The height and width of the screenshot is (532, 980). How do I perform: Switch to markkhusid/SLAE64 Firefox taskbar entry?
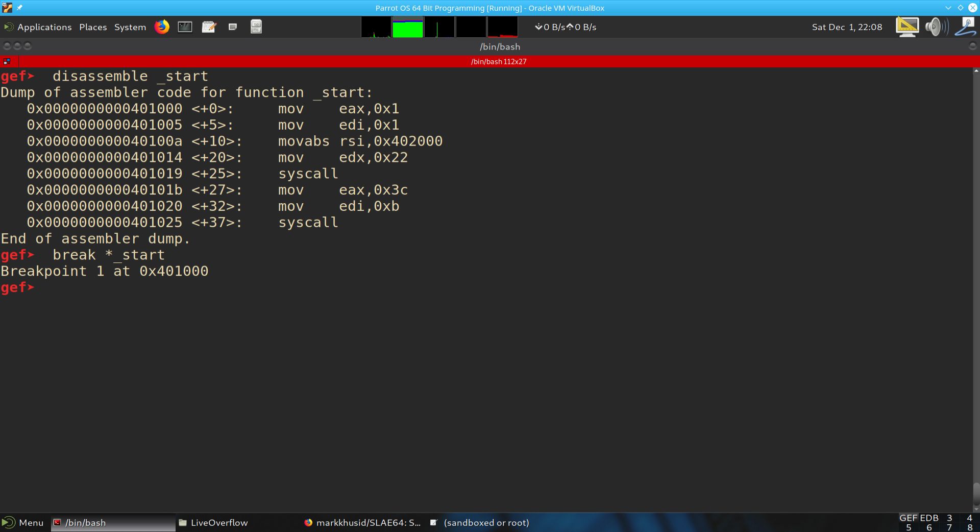point(362,522)
